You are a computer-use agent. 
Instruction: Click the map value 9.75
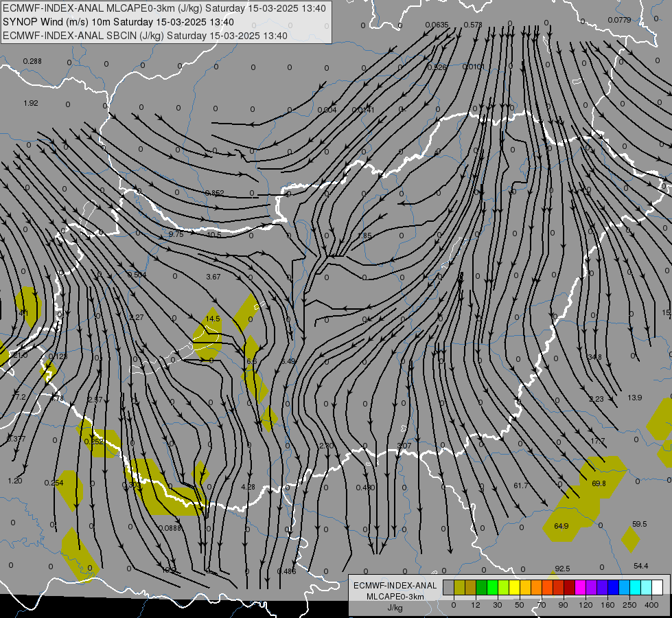click(x=176, y=234)
